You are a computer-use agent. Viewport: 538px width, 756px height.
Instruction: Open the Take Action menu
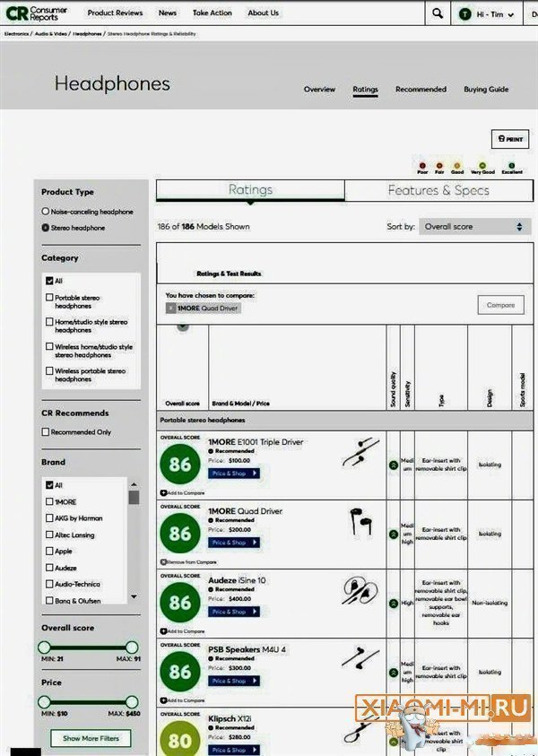click(x=213, y=13)
